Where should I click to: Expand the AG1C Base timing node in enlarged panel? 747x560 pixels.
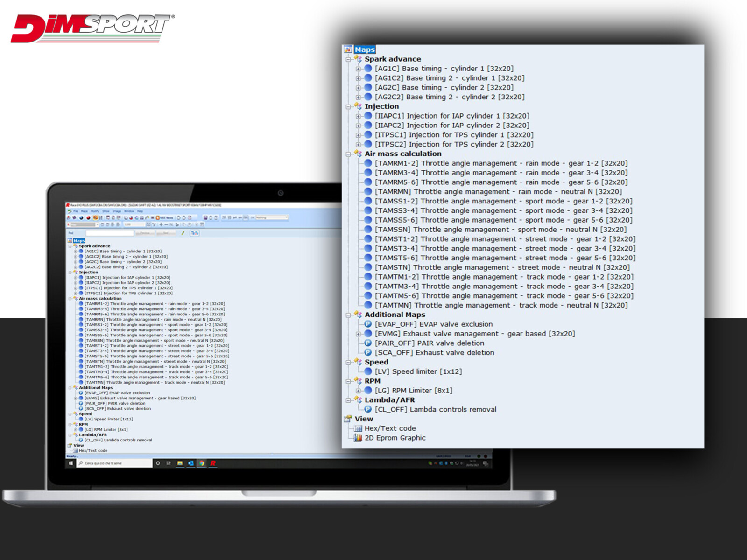click(358, 69)
